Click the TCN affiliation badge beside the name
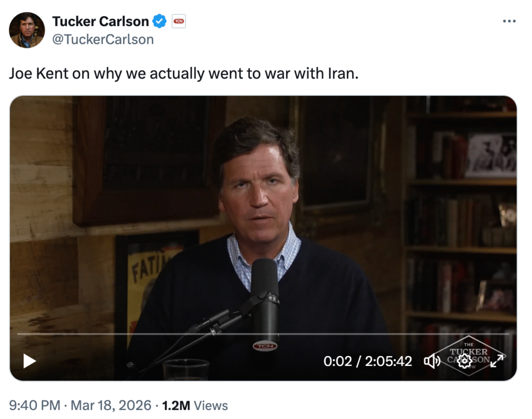532x419 pixels. 179,21
